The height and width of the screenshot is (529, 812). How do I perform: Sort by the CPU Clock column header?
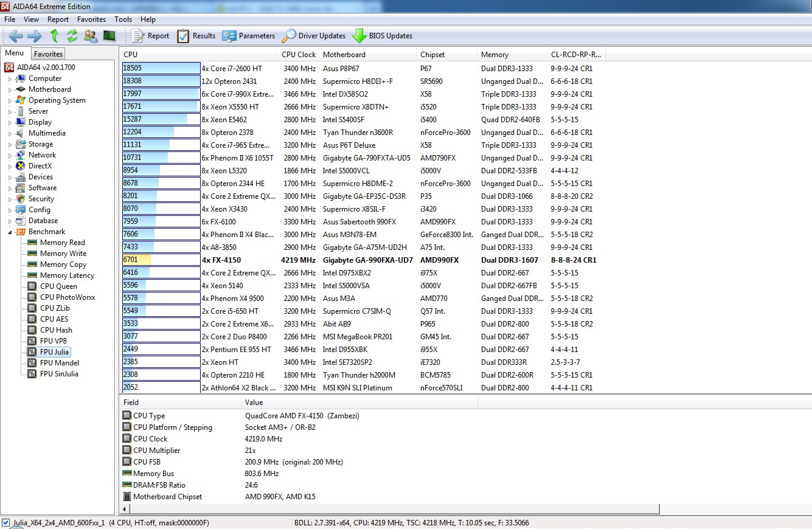(x=299, y=55)
